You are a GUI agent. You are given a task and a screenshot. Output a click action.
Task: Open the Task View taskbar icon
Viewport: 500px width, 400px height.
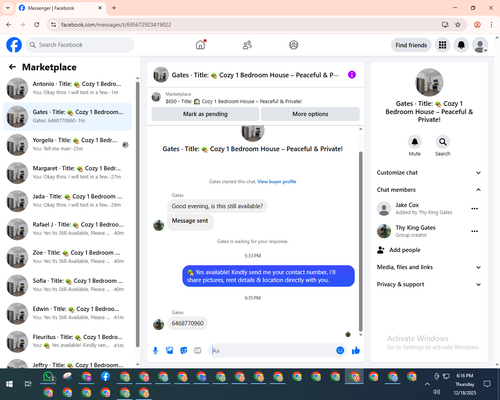[28, 384]
